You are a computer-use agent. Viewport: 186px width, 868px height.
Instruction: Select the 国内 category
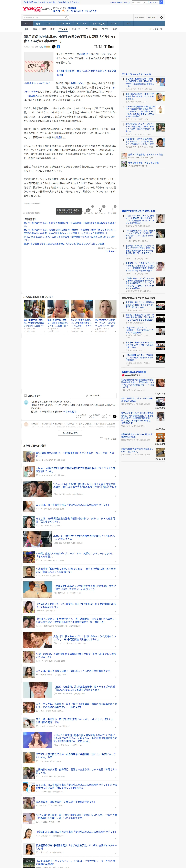tap(35, 29)
